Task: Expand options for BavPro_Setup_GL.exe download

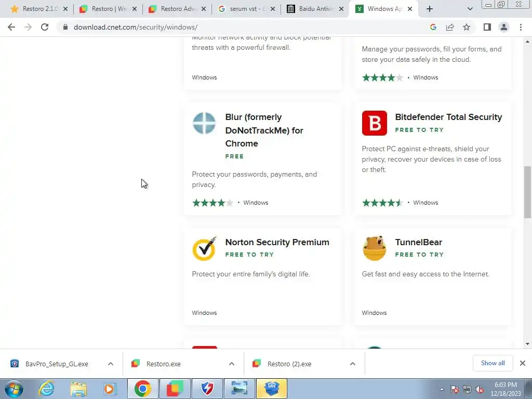Action: tap(111, 364)
